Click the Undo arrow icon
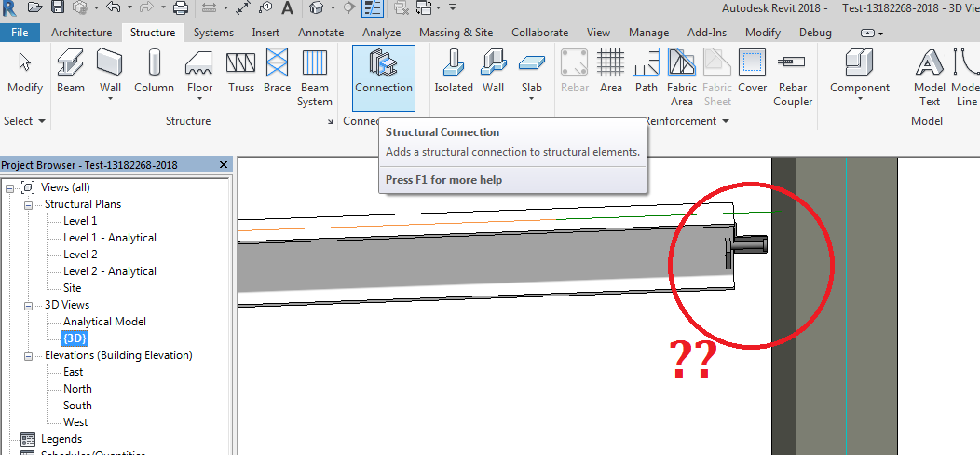The height and width of the screenshot is (455, 980). click(x=113, y=7)
